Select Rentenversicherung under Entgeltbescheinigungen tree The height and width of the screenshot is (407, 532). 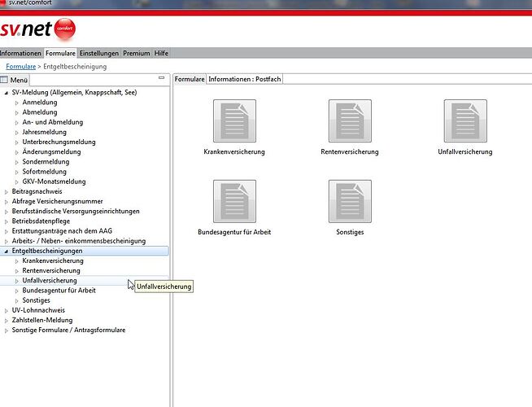pos(51,270)
